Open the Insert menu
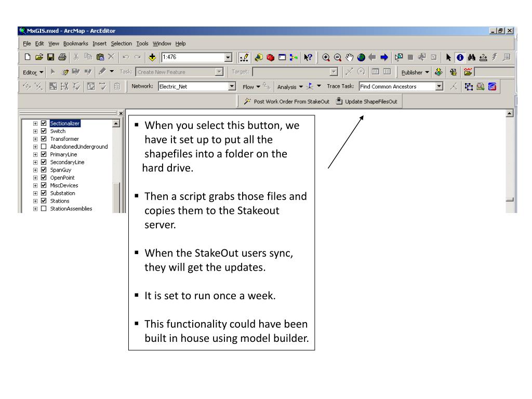 (x=99, y=44)
